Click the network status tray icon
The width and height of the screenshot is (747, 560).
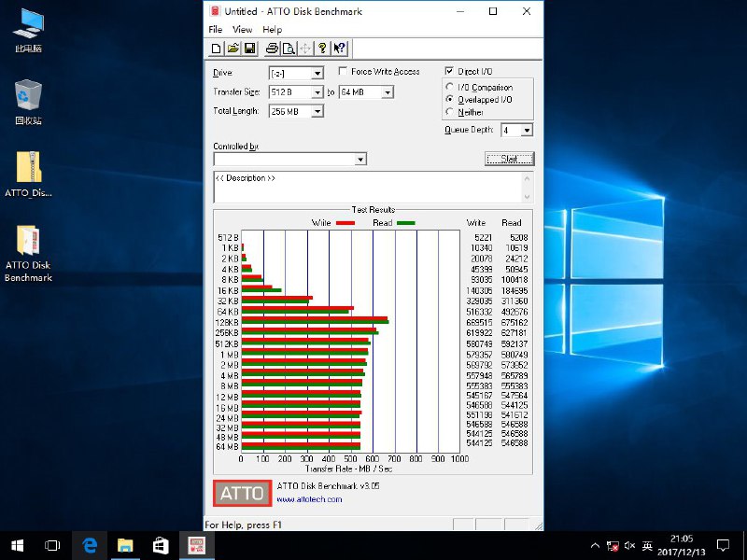(613, 545)
